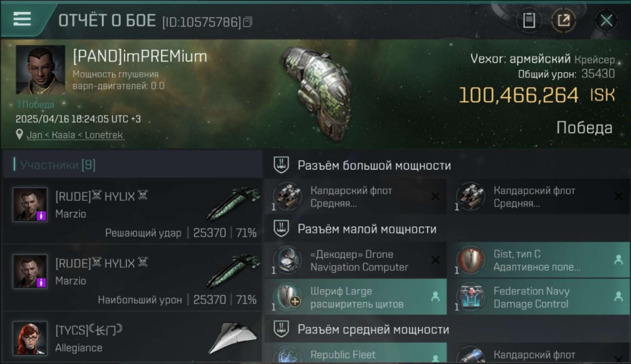
Task: Select first Калдарский флот Средняя high-slot module
Action: [355, 197]
